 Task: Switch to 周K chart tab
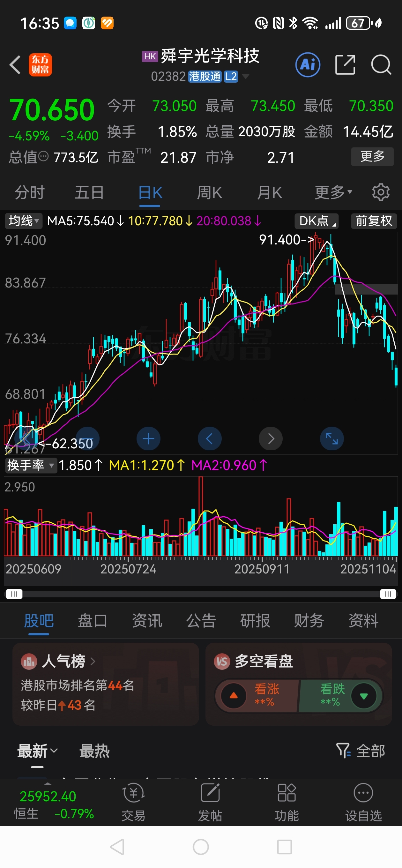[210, 192]
